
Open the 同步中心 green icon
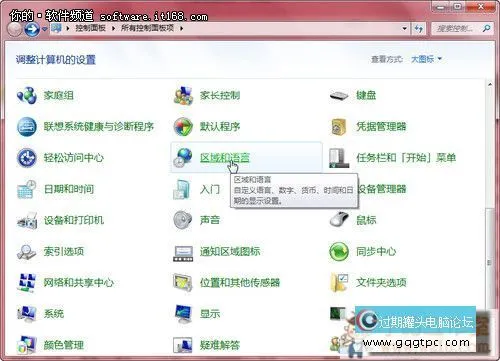[339, 251]
